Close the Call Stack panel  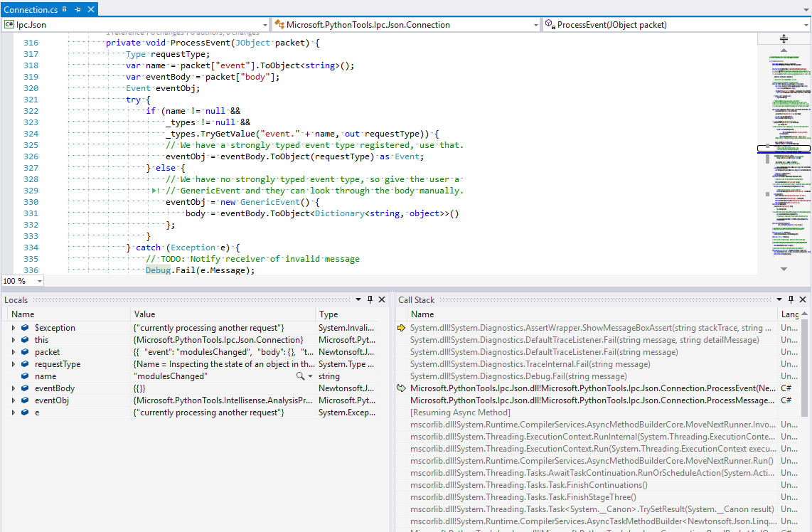(803, 300)
